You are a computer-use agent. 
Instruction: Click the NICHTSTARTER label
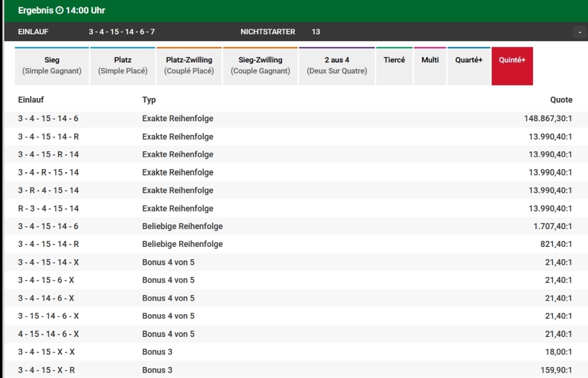coord(268,32)
